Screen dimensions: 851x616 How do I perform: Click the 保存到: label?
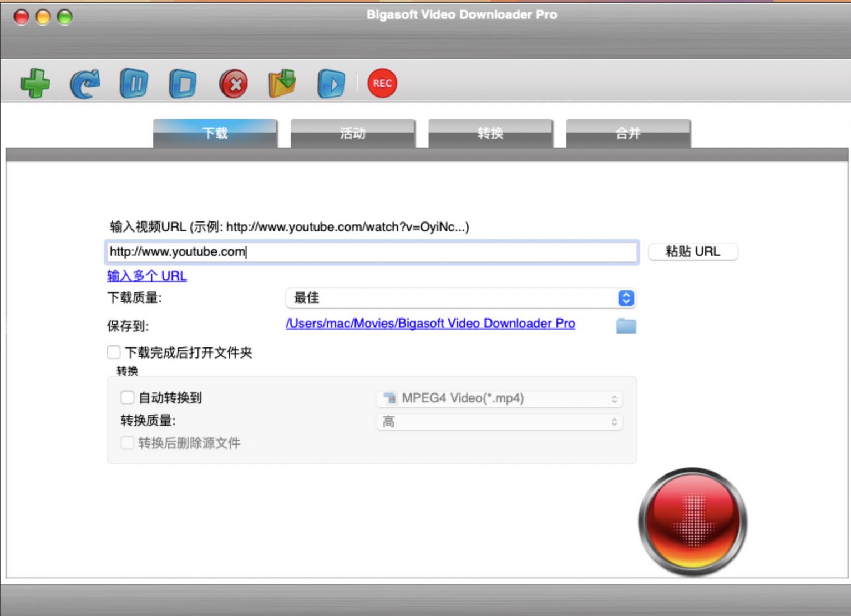[x=128, y=326]
